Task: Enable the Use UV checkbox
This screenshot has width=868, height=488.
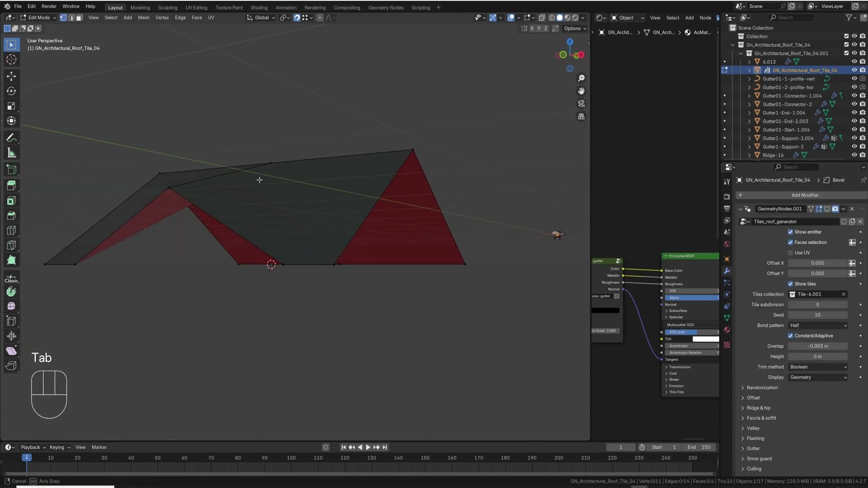Action: pos(790,253)
